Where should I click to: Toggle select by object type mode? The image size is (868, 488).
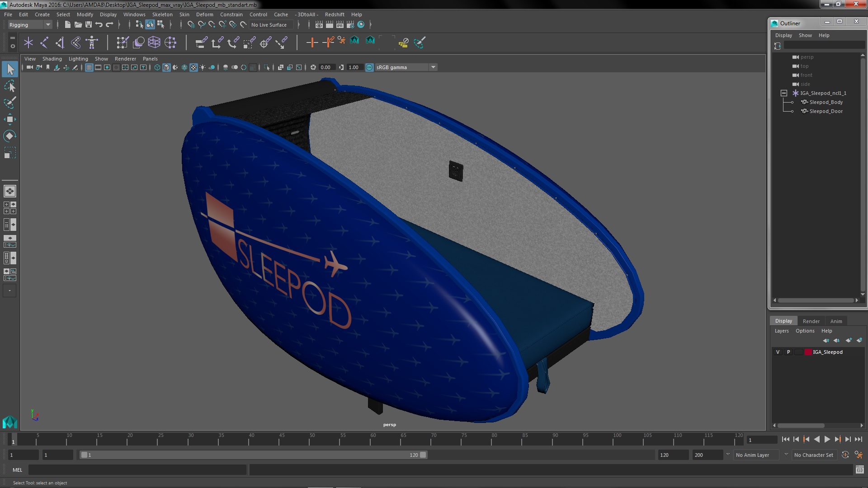(x=150, y=25)
